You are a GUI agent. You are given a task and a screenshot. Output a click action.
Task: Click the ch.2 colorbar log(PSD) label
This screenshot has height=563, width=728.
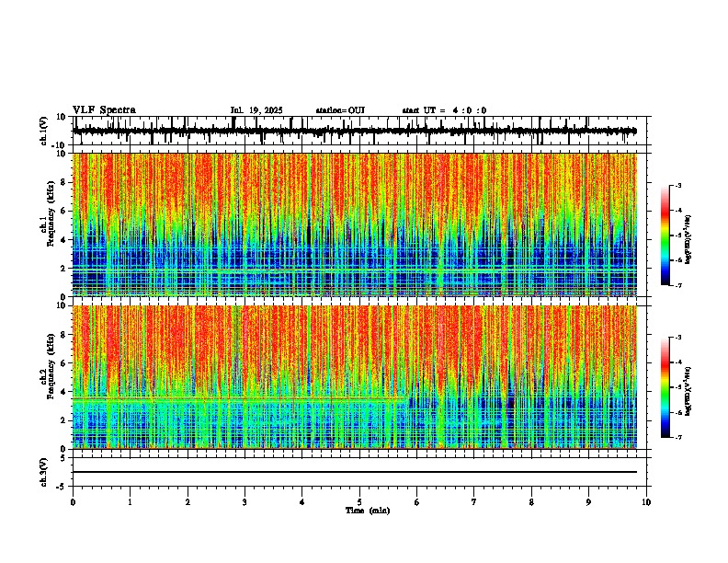tap(688, 392)
